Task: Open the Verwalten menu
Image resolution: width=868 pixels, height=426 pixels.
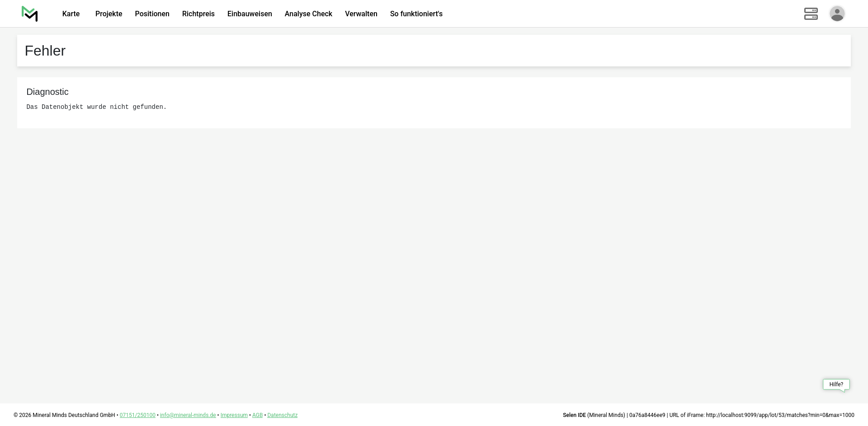Action: click(361, 14)
